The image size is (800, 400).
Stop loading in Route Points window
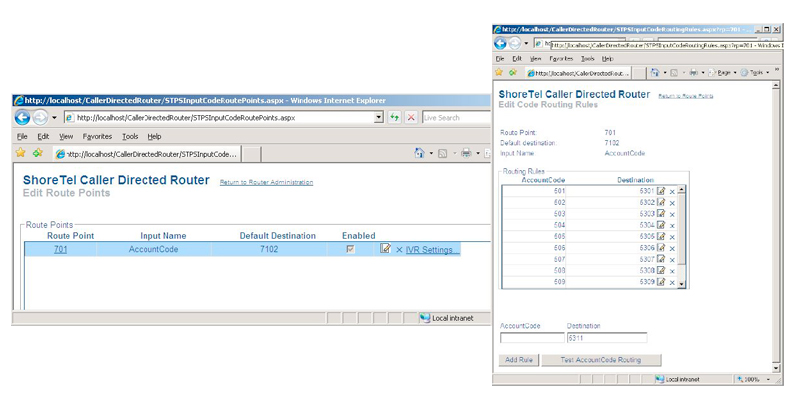[x=411, y=118]
